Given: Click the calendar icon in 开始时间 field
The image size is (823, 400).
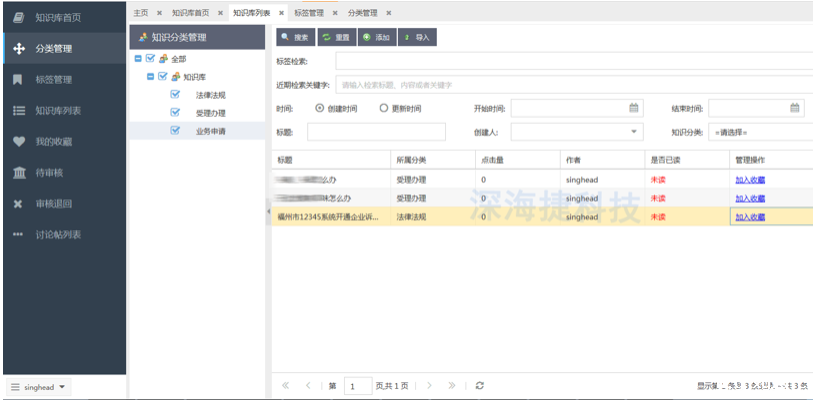Looking at the screenshot, I should pyautogui.click(x=633, y=108).
